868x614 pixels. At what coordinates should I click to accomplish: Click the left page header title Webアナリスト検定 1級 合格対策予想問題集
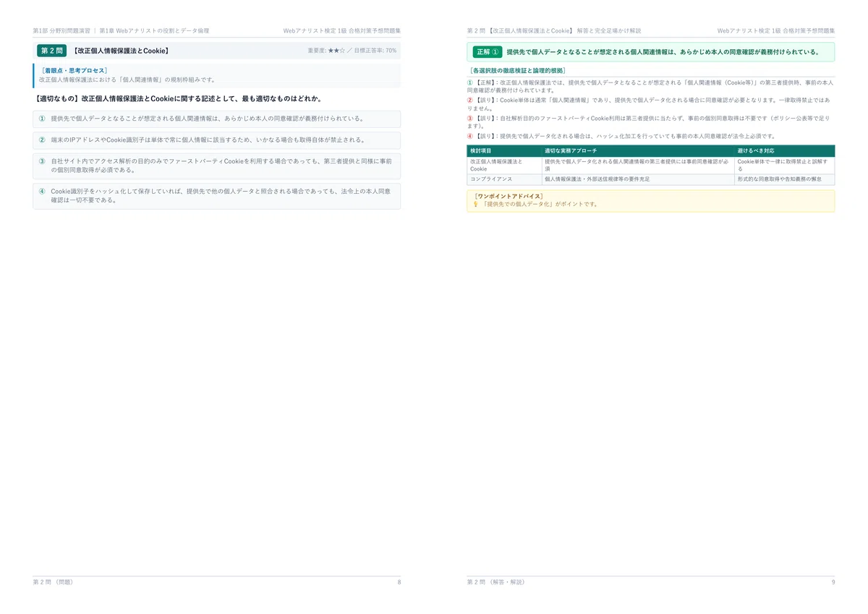(342, 31)
